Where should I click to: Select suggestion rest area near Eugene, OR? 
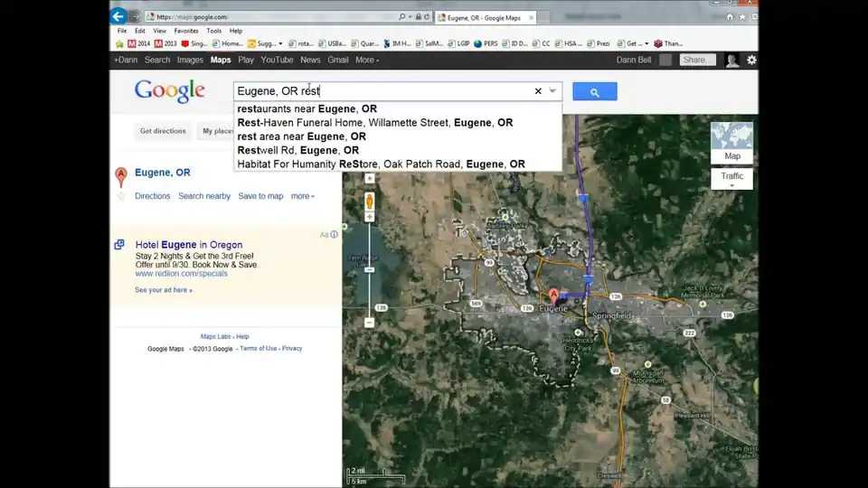398,136
